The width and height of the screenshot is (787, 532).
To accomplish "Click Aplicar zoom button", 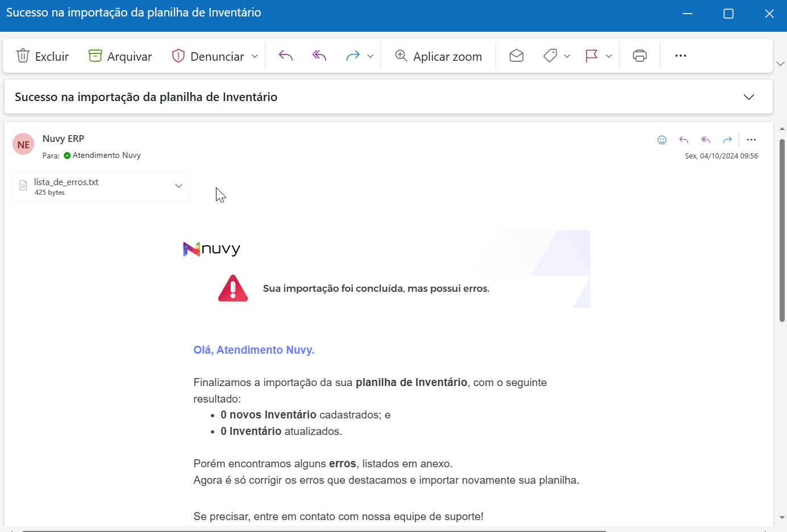I will pos(439,56).
